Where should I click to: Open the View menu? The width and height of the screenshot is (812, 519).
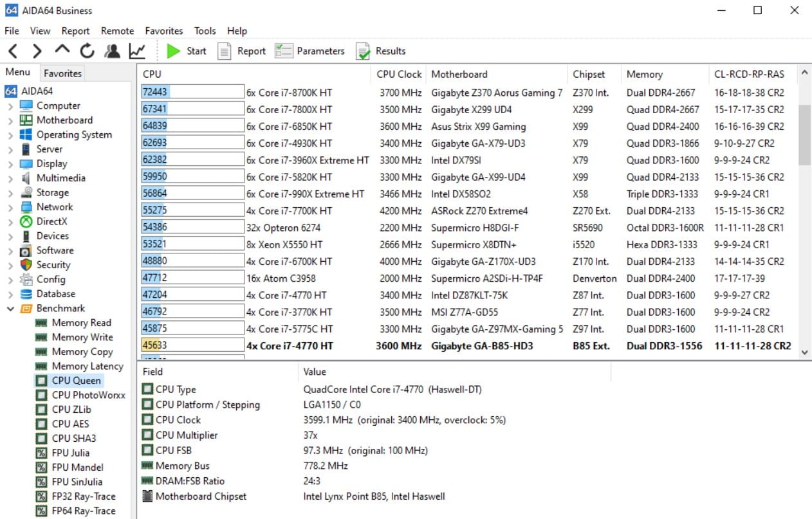(x=40, y=31)
